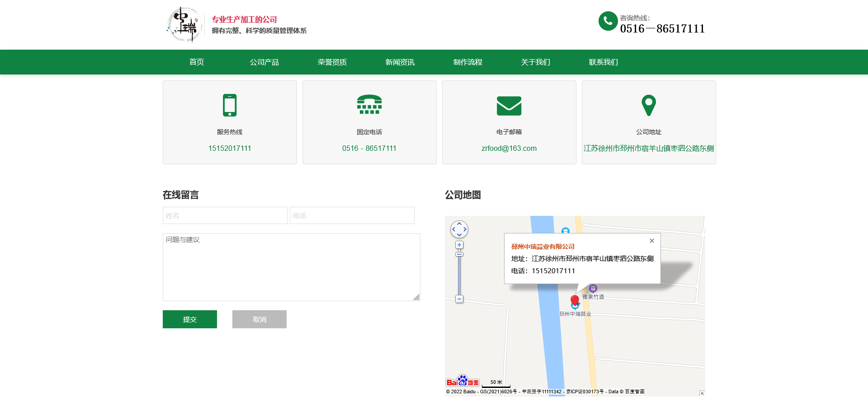Click the location pin icon above 公司地址
868x415 pixels.
click(649, 105)
